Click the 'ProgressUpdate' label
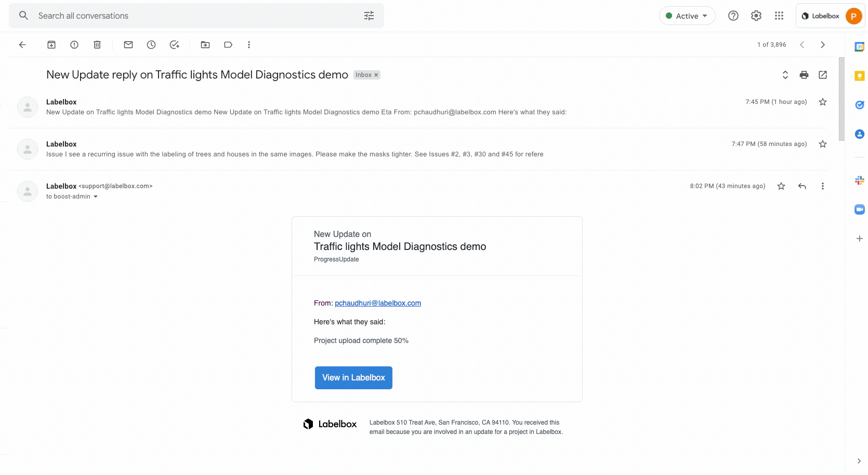The height and width of the screenshot is (475, 868). coord(336,259)
